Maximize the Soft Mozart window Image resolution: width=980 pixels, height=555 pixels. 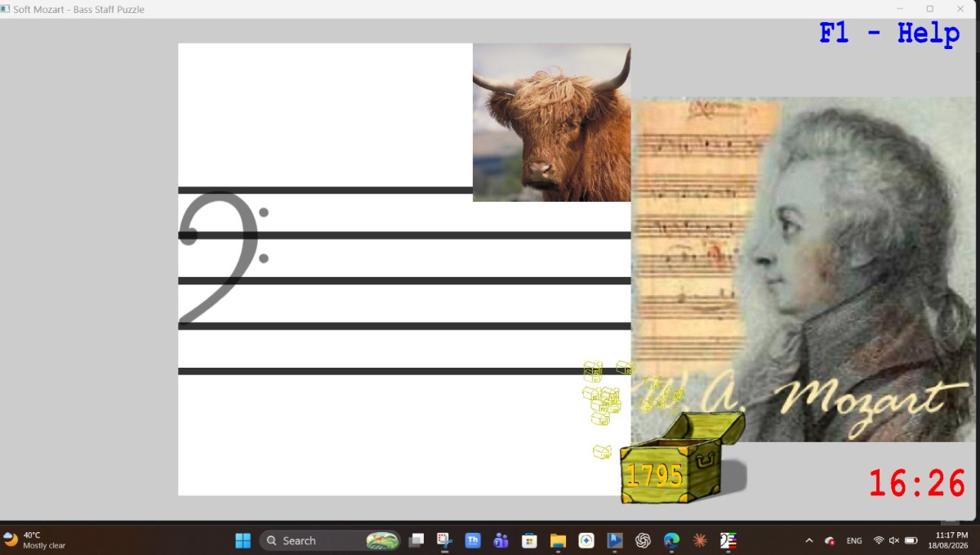(929, 9)
